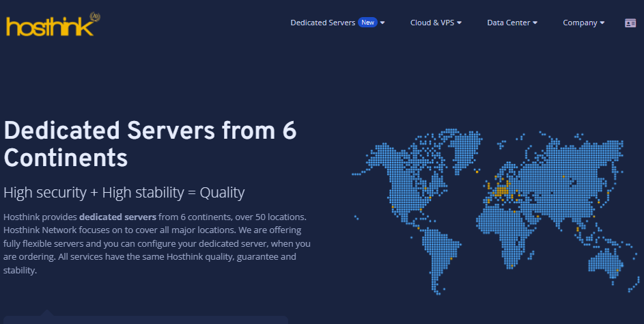This screenshot has height=324, width=644.
Task: Click the Hosthink logo
Action: pos(53,24)
